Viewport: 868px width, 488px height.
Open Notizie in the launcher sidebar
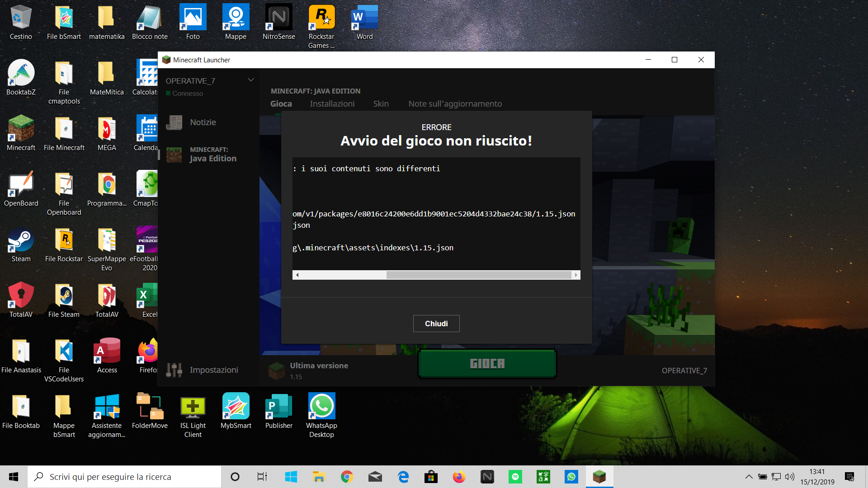pyautogui.click(x=203, y=122)
